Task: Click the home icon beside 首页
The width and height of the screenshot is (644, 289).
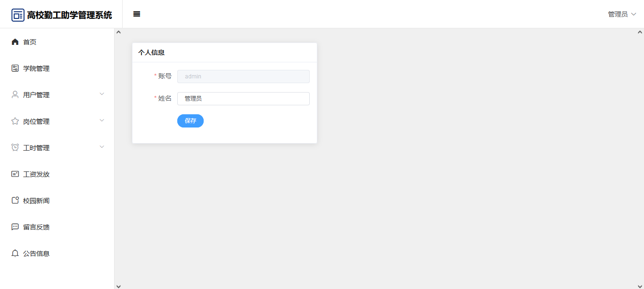Action: 15,42
